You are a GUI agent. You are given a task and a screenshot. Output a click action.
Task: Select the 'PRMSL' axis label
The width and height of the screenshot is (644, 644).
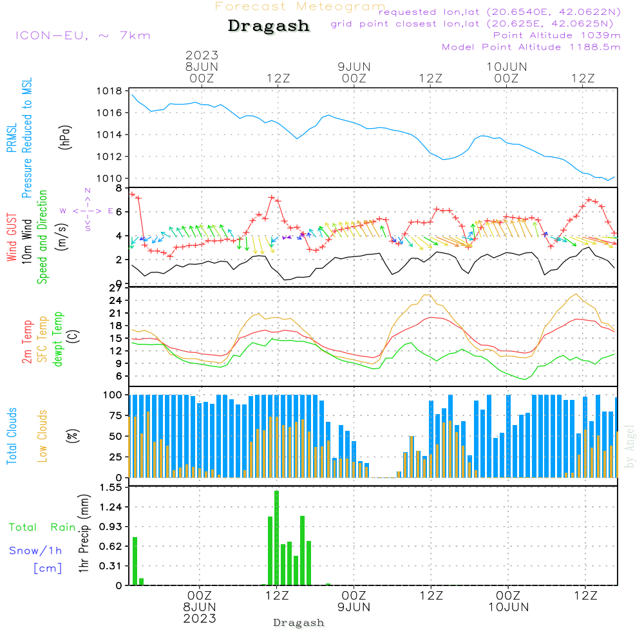(12, 137)
